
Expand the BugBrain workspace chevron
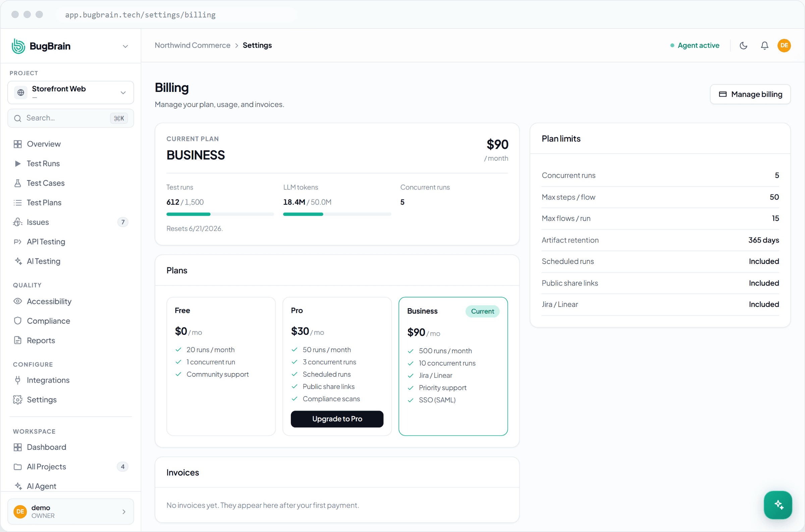(125, 46)
